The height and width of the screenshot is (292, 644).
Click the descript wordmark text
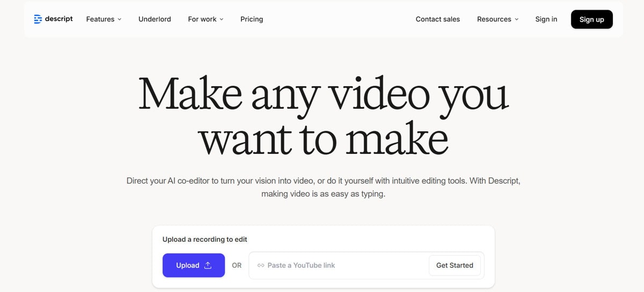point(58,19)
